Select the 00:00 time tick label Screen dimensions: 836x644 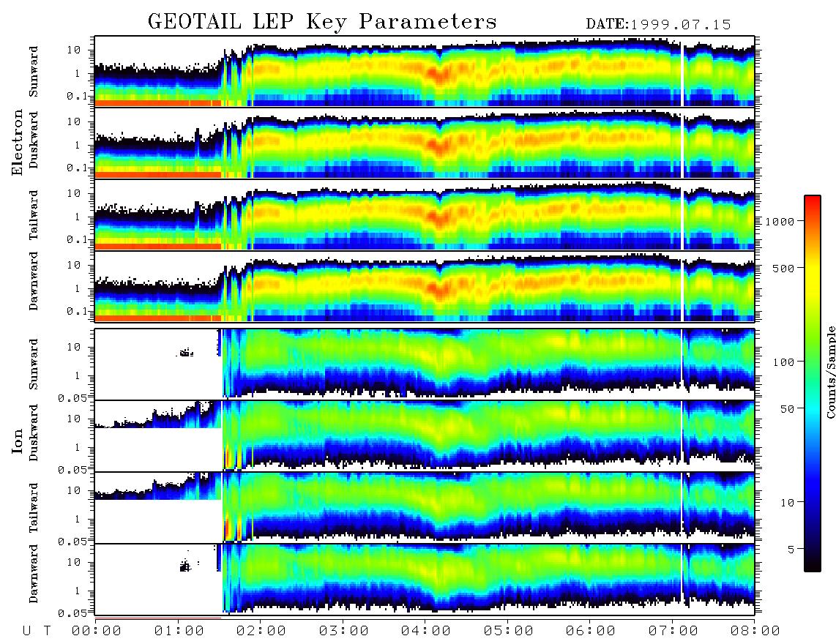coord(96,632)
